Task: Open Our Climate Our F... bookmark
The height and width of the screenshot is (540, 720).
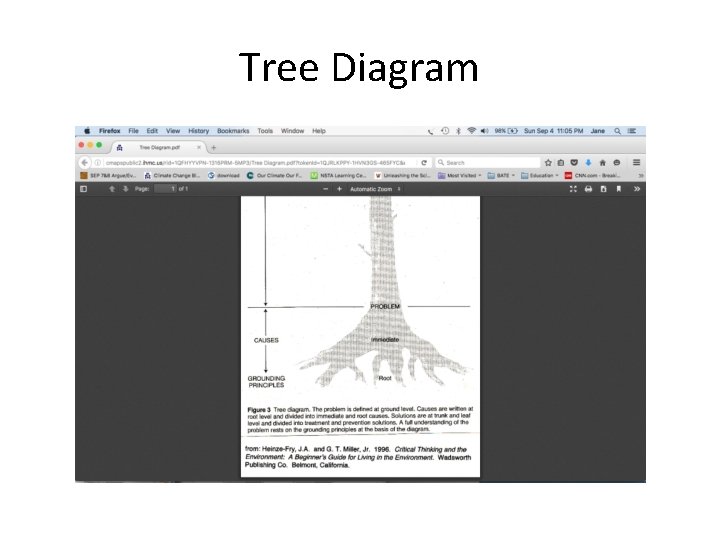Action: 275,175
